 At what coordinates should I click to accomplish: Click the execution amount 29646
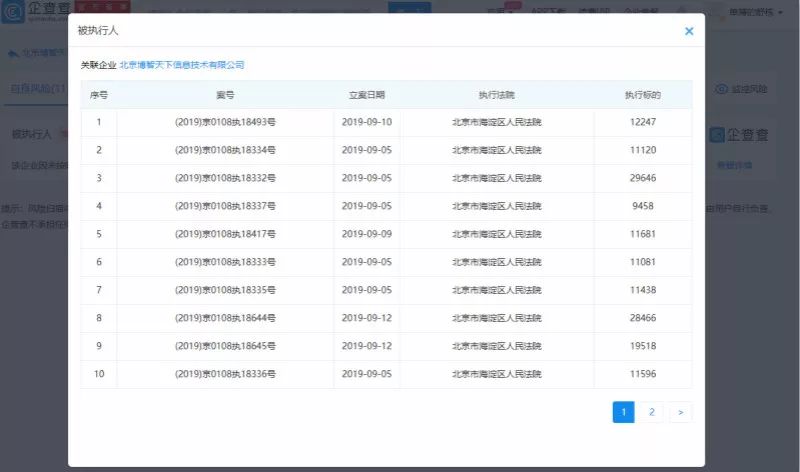tap(643, 178)
